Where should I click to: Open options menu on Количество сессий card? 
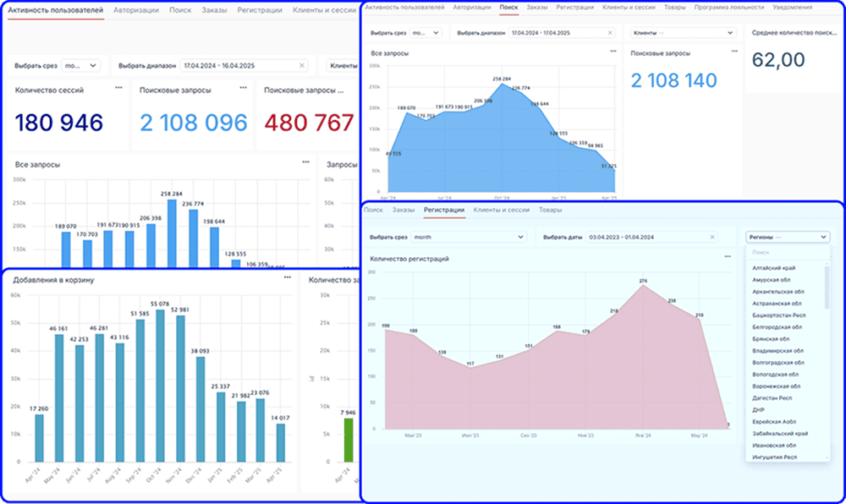point(118,88)
